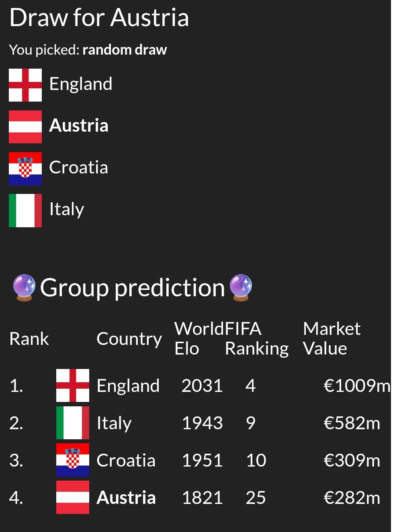Viewport: 393px width, 532px height.
Task: Click bold Austria name in prediction table
Action: [x=126, y=497]
